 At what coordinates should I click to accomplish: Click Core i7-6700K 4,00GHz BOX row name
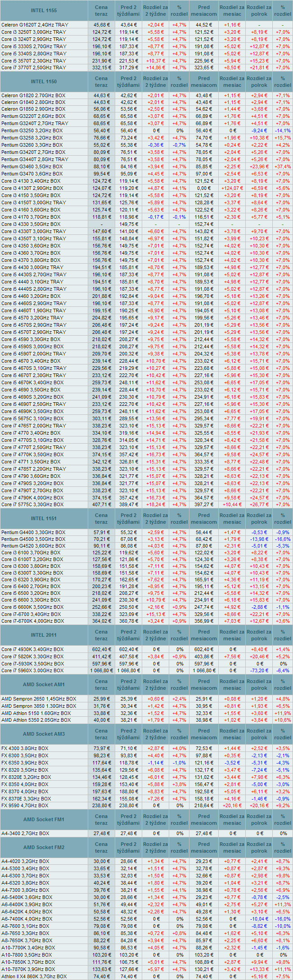click(x=32, y=621)
